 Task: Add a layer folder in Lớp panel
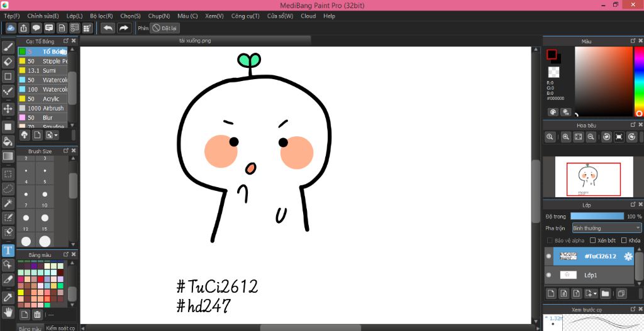click(x=604, y=293)
